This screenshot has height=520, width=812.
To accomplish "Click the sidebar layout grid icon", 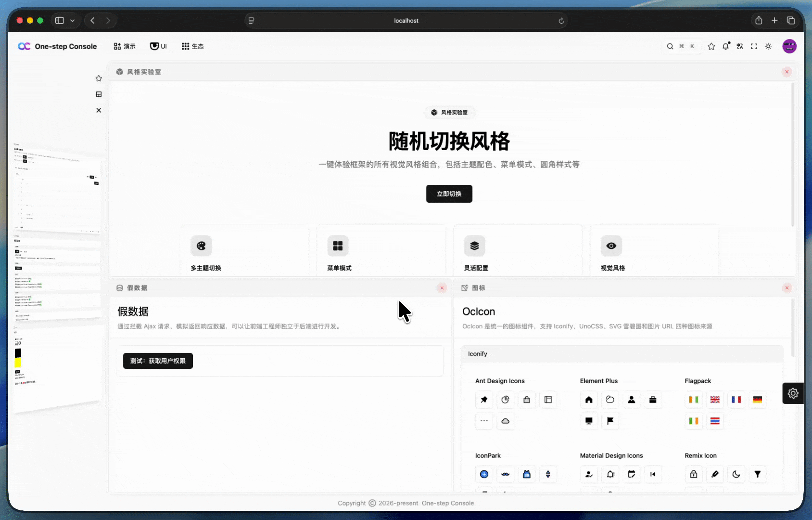I will point(99,94).
